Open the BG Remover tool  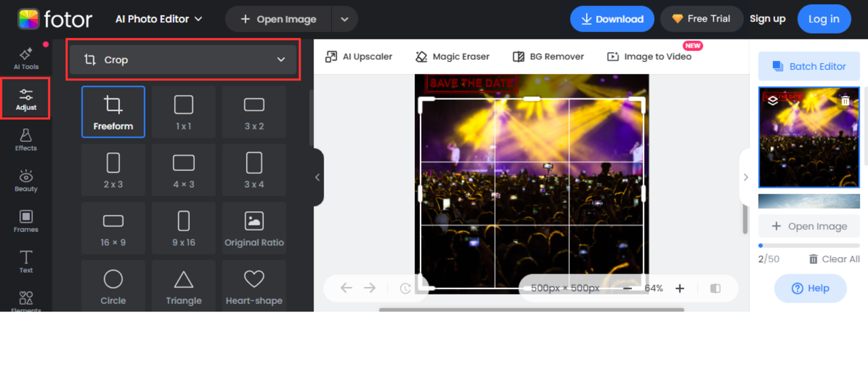coord(549,56)
